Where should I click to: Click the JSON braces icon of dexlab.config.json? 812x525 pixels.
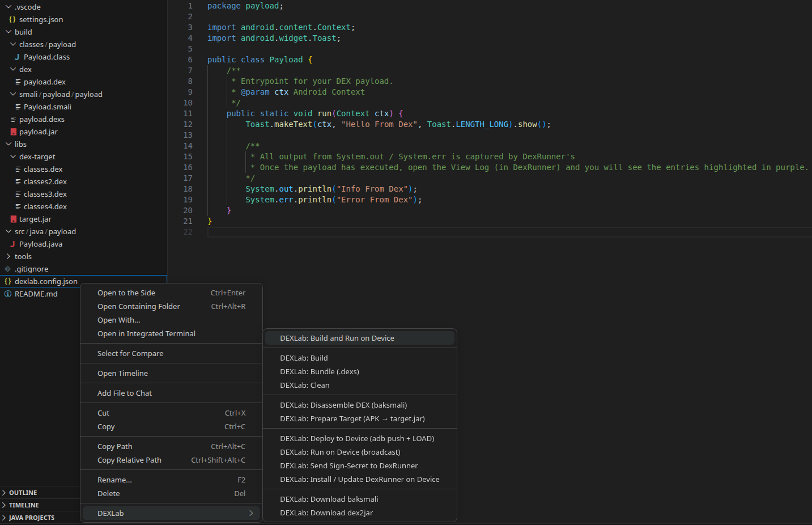(8, 281)
